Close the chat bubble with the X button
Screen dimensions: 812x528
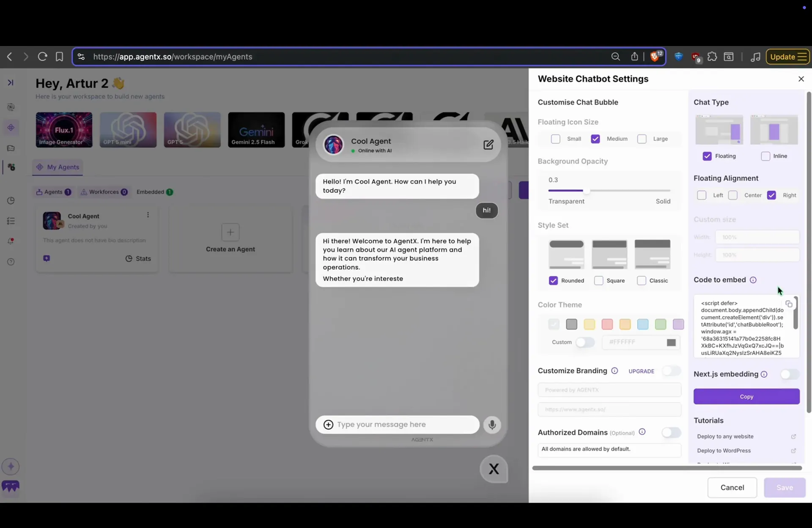(x=494, y=469)
